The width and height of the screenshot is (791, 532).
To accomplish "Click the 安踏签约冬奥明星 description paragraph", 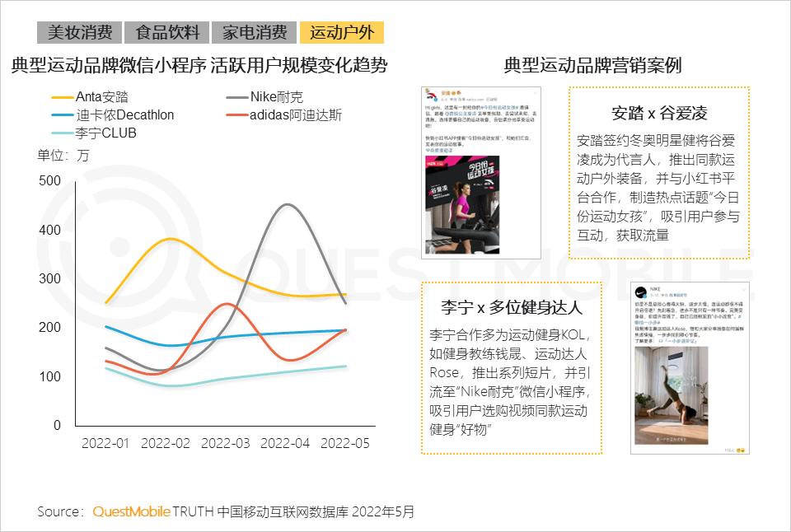I will click(658, 188).
